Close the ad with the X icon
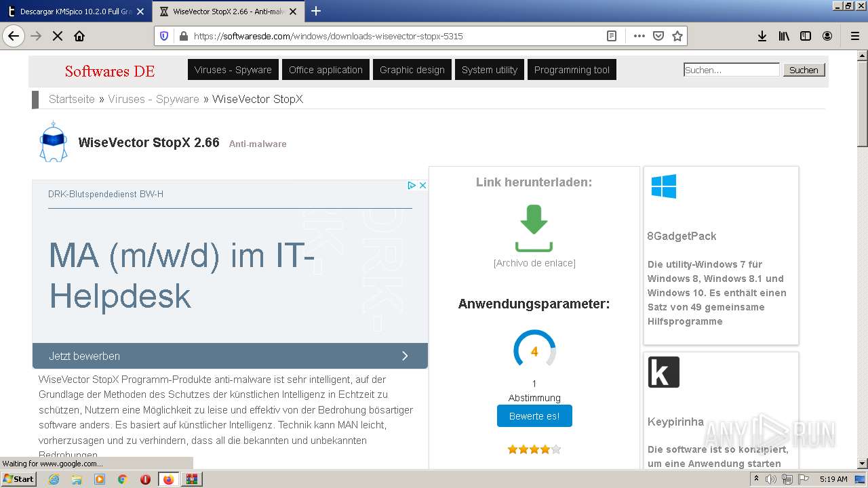 pos(422,185)
